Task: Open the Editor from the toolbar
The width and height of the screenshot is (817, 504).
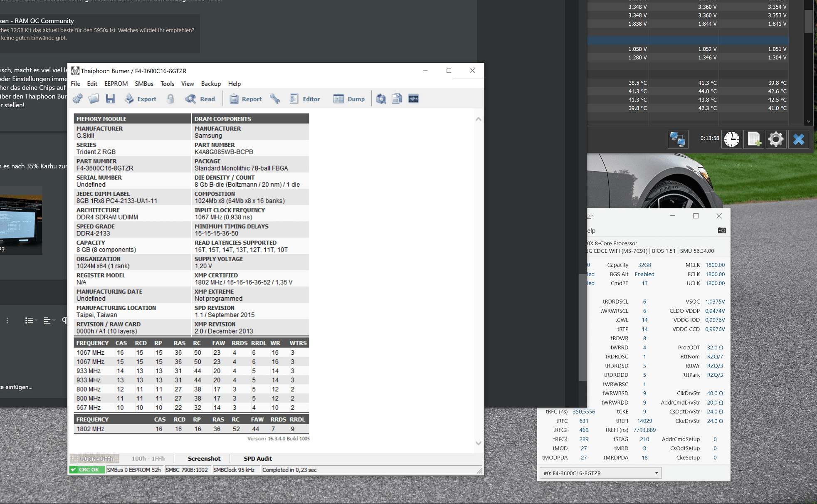Action: 305,99
